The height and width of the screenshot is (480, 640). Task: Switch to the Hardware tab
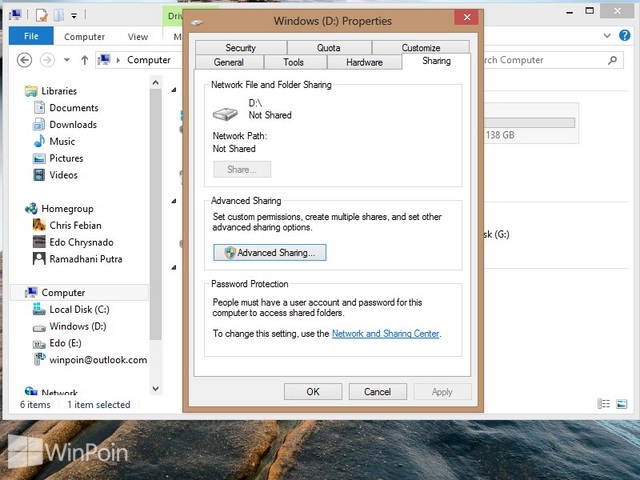[x=364, y=62]
